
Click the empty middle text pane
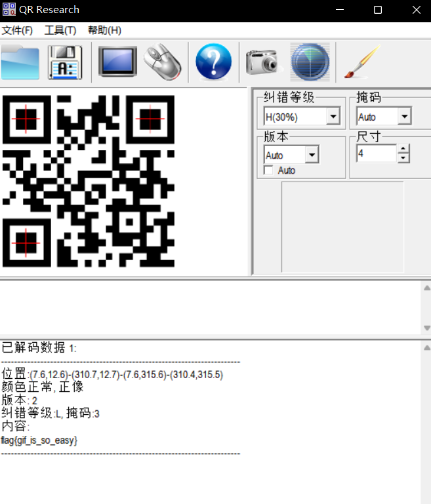pyautogui.click(x=211, y=308)
